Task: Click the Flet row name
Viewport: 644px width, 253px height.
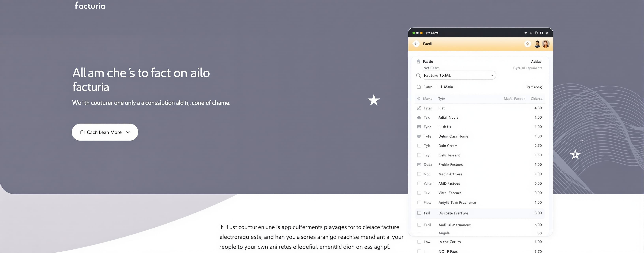Action: (x=442, y=108)
